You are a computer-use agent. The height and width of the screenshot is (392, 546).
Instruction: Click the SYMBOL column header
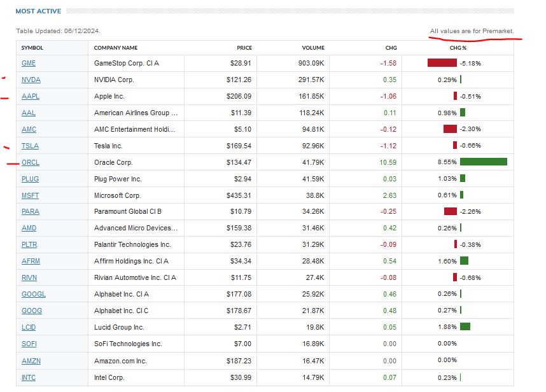click(x=32, y=48)
